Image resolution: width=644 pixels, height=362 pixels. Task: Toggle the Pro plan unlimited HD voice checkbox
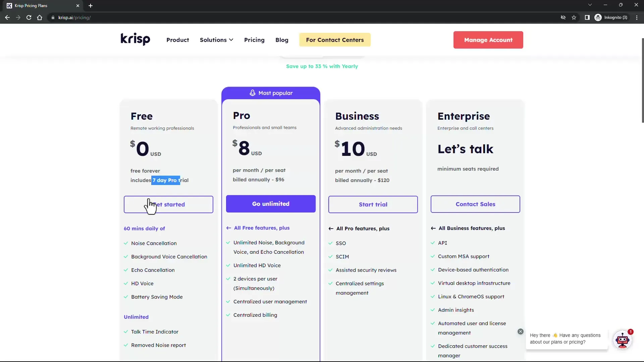[x=228, y=265]
